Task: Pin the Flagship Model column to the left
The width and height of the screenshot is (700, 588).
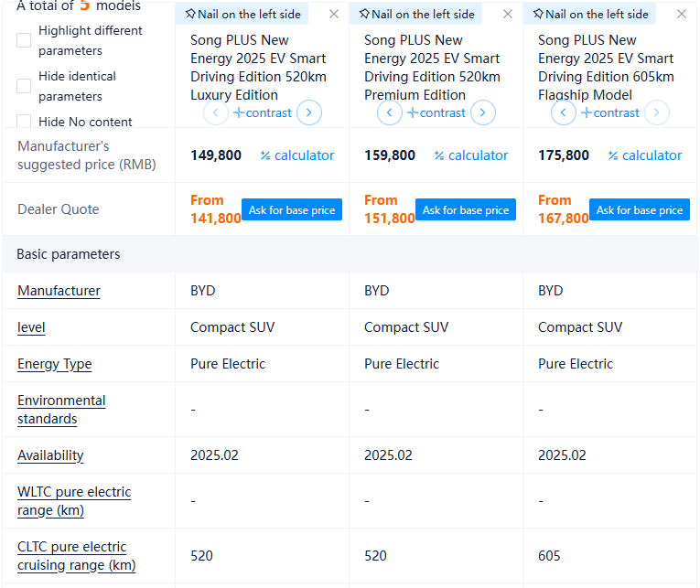Action: pos(590,14)
